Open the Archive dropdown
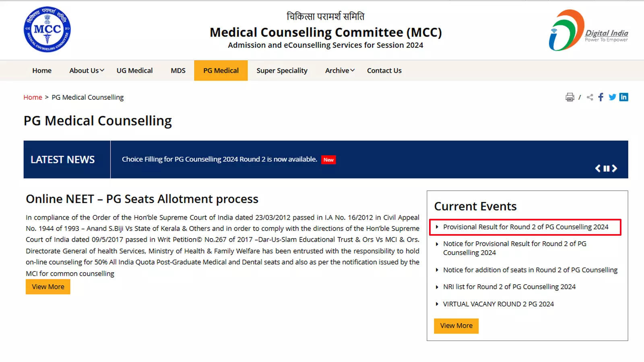Screen dimensions: 644x362 click(x=339, y=70)
